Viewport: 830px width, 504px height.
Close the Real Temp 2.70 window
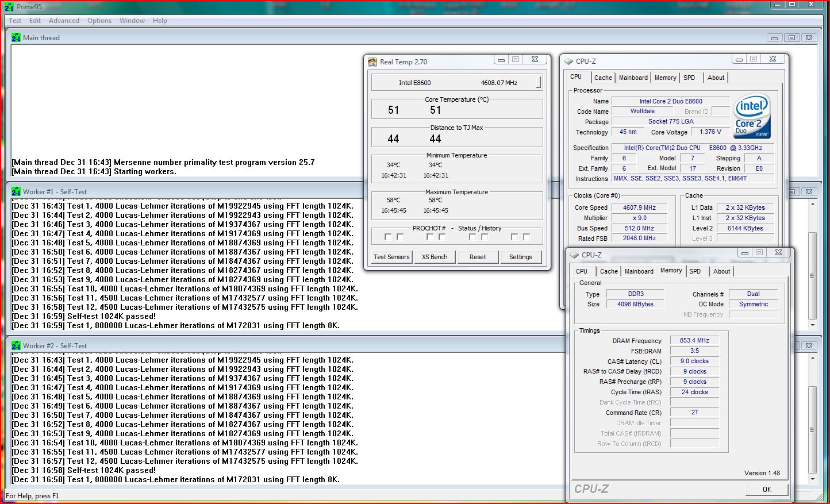(x=535, y=60)
